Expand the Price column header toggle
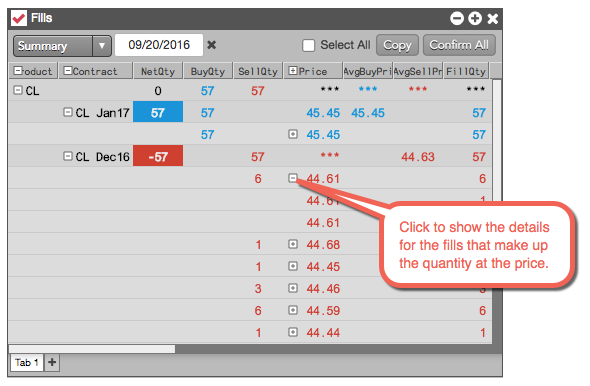 [x=293, y=70]
